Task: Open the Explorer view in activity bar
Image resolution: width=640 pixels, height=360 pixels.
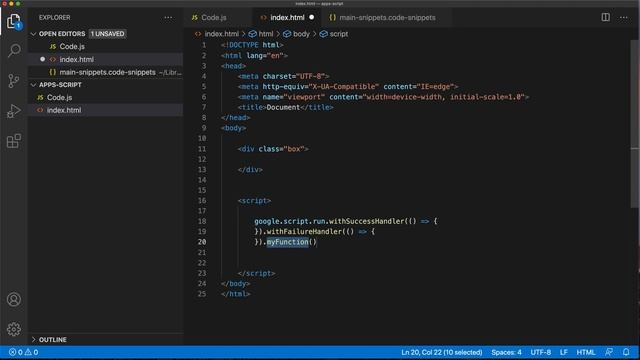Action: (14, 21)
